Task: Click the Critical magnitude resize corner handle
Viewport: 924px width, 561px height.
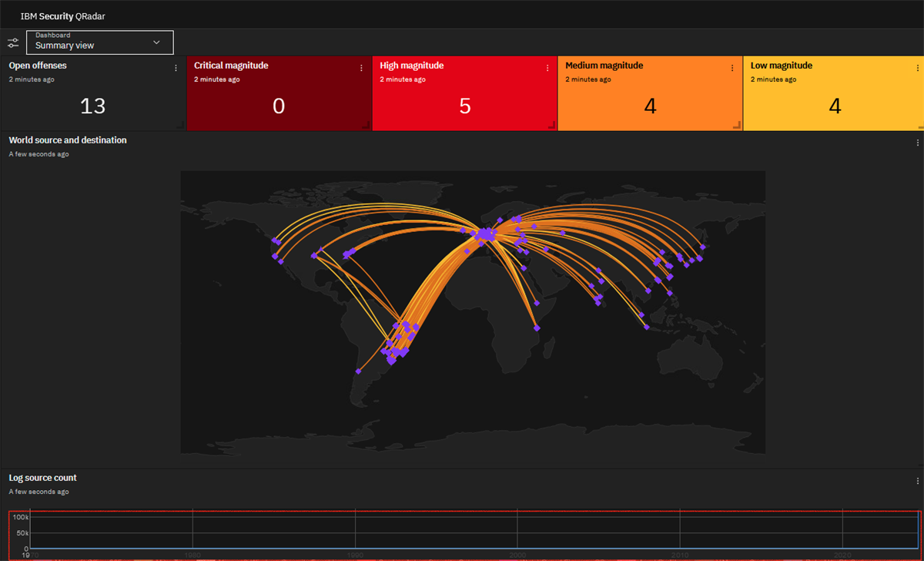Action: [x=367, y=125]
